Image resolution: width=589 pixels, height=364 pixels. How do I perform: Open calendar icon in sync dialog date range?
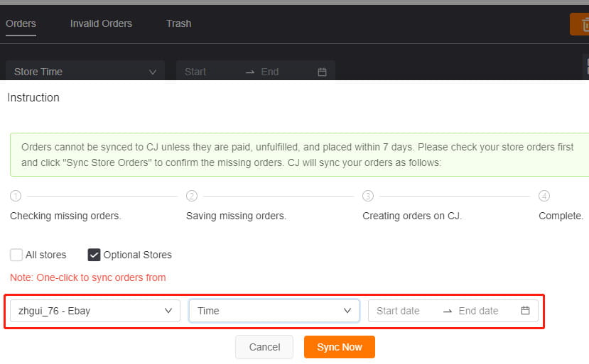pos(525,310)
